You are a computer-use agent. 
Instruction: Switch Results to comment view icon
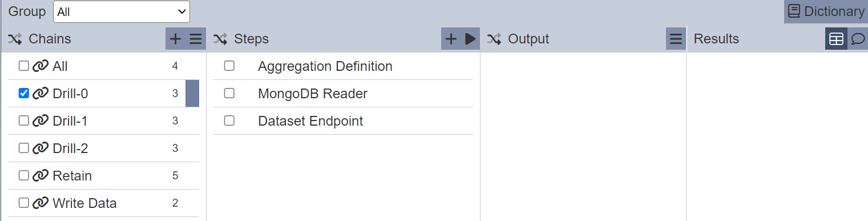(858, 39)
